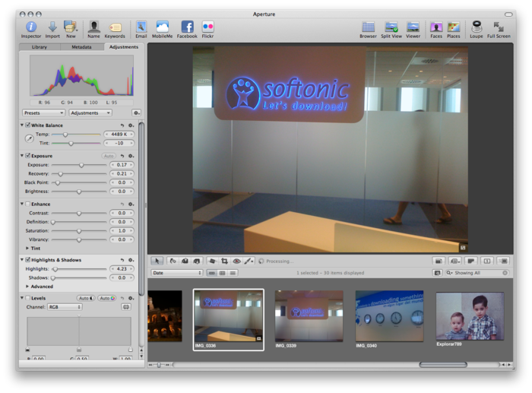The image size is (532, 393).
Task: Open the Keywords tool
Action: 115,27
